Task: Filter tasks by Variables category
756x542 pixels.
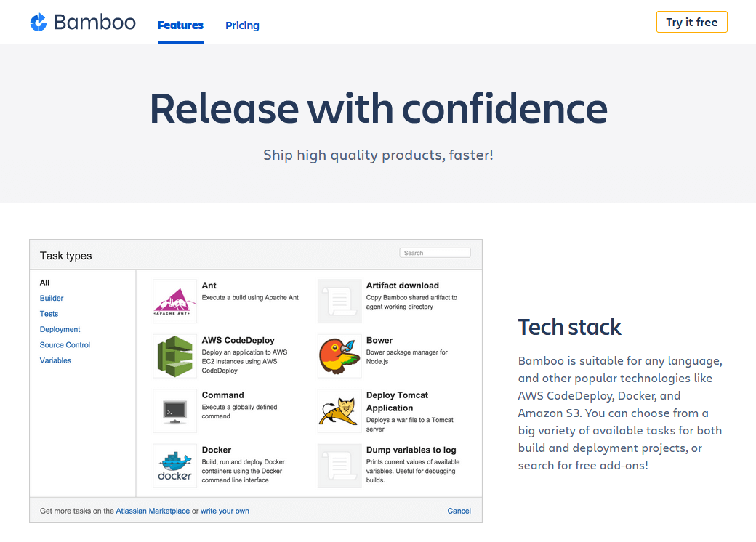Action: point(55,360)
